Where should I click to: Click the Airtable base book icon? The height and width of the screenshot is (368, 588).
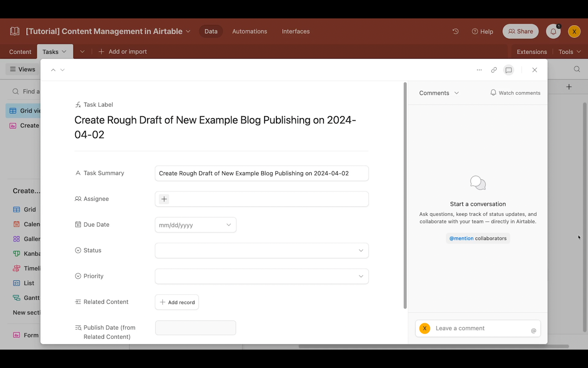pos(15,31)
